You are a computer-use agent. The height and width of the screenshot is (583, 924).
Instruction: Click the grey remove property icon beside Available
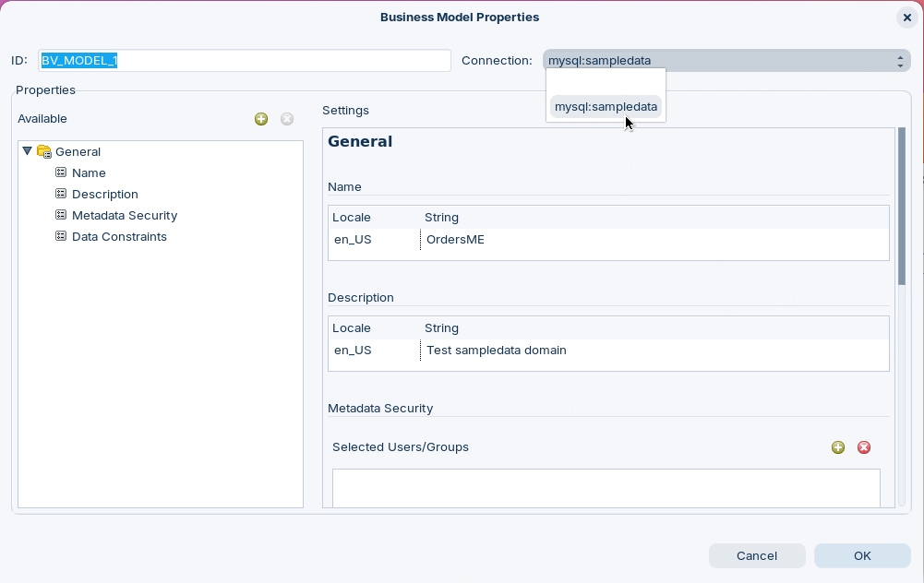point(287,119)
